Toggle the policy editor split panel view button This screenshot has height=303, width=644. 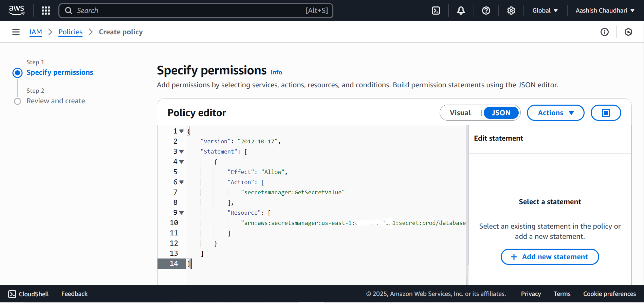coord(606,113)
